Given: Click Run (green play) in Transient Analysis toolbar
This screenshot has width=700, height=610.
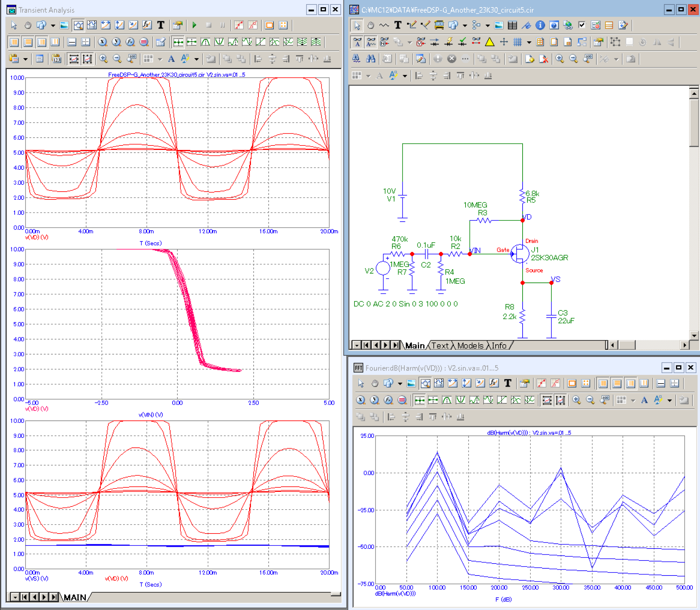Looking at the screenshot, I should tap(194, 25).
